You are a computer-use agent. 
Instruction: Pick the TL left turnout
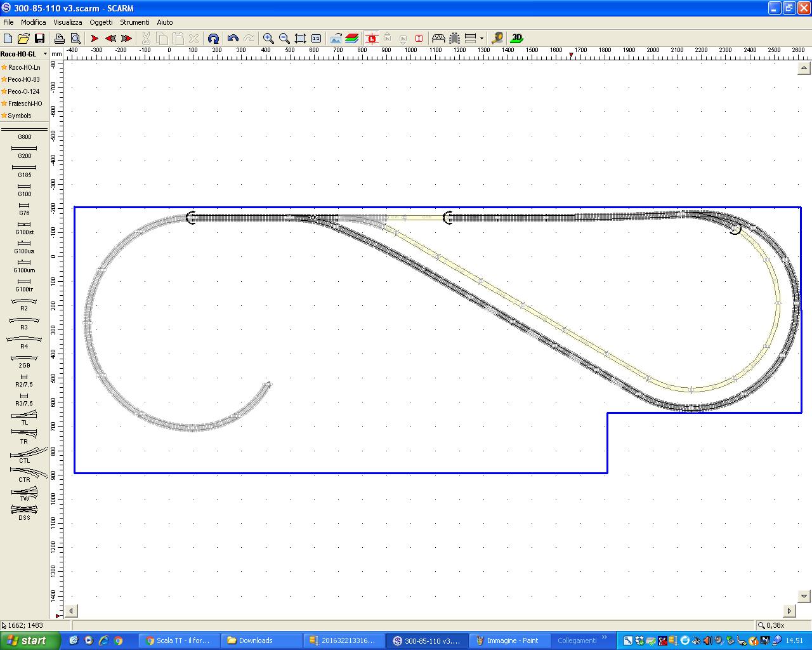pos(24,418)
